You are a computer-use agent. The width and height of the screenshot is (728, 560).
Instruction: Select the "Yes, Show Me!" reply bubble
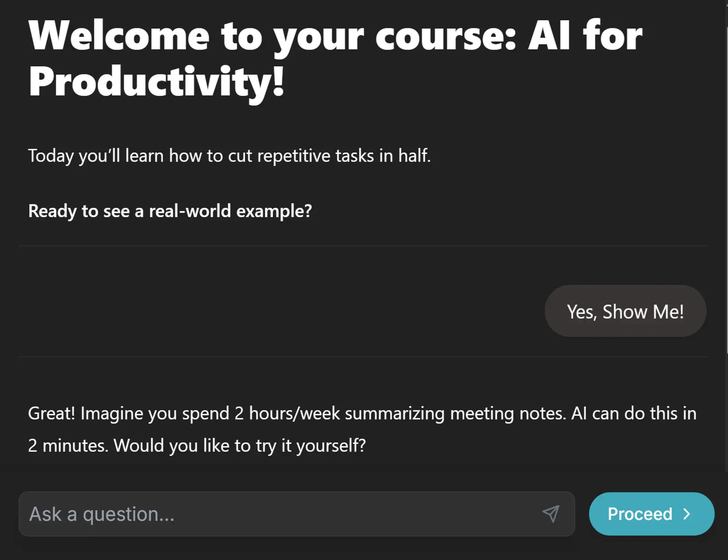pos(625,312)
